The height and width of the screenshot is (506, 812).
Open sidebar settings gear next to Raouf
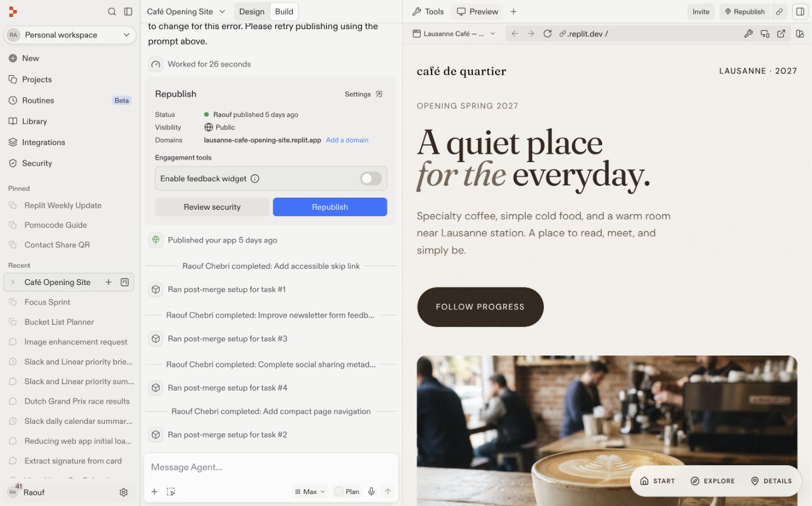point(124,493)
